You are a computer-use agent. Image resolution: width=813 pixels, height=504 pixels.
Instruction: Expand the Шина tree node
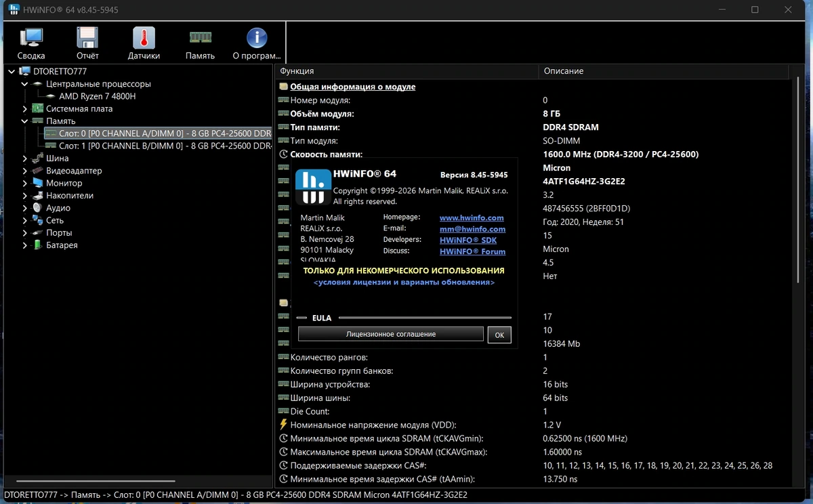click(x=25, y=158)
